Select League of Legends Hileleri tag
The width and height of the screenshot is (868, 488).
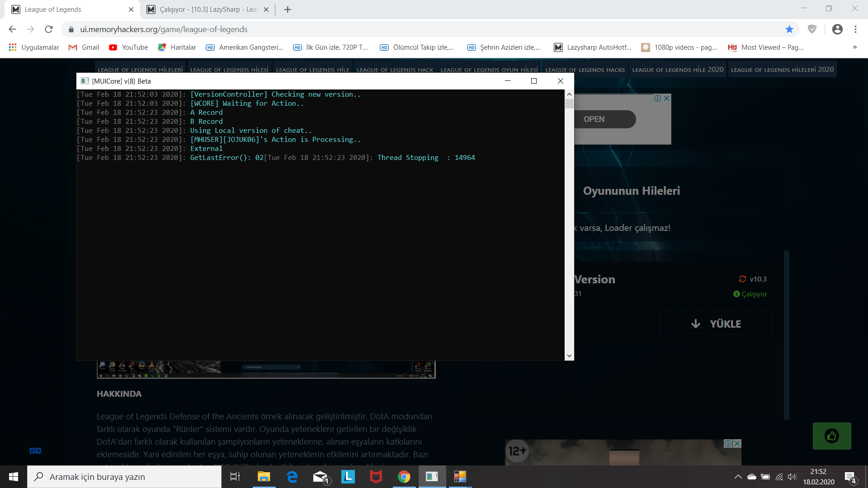(140, 70)
